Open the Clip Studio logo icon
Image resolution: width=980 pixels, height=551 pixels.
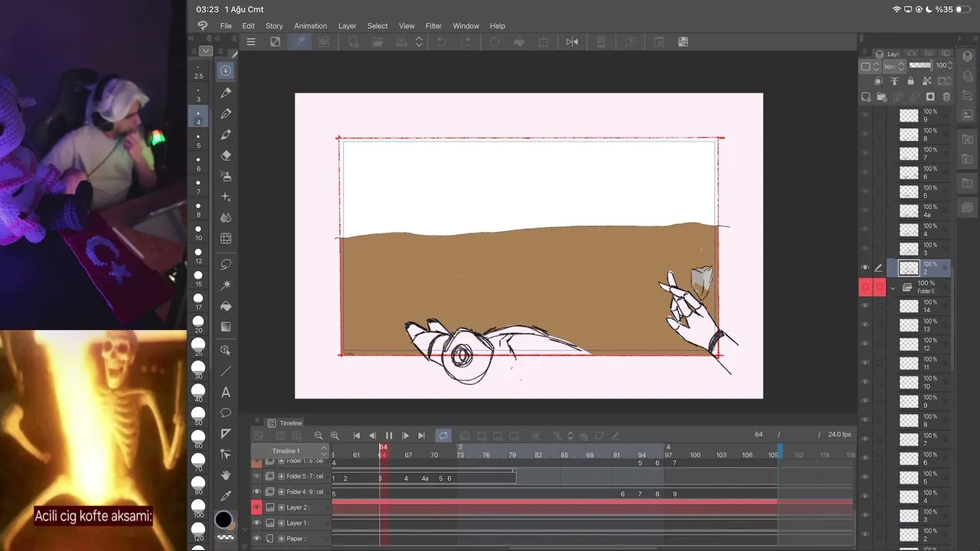point(202,26)
